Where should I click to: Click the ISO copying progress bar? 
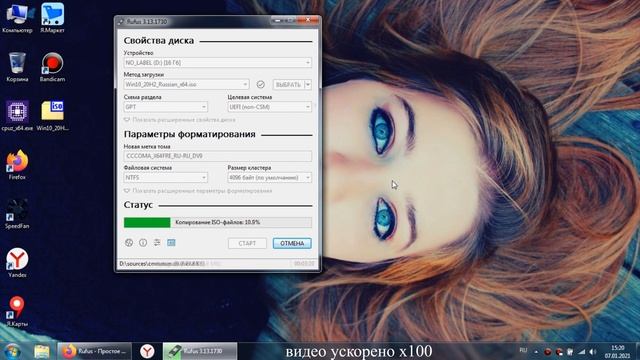click(x=218, y=222)
